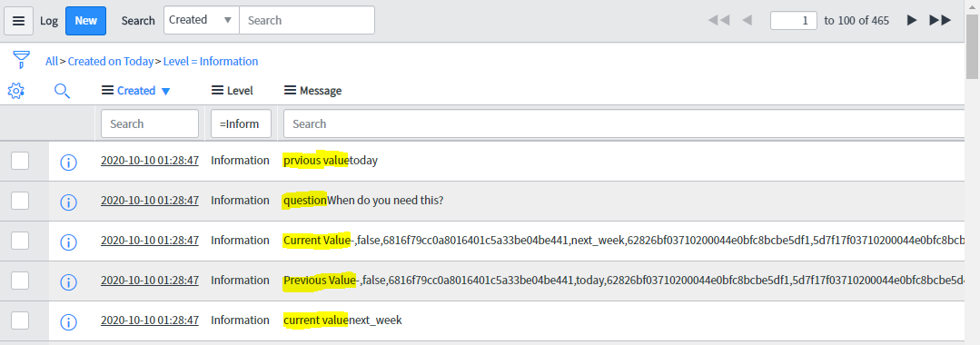The image size is (980, 345).
Task: Check the box for current valuenext_week row
Action: tap(20, 320)
